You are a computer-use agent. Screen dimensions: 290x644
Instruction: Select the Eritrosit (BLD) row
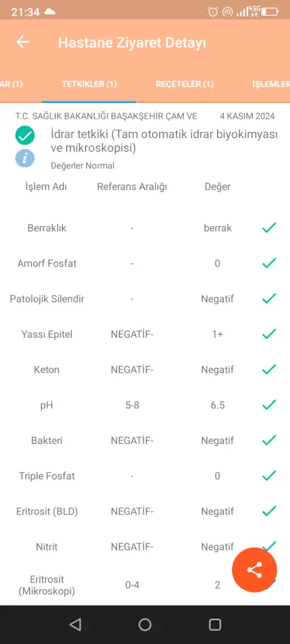pyautogui.click(x=145, y=511)
